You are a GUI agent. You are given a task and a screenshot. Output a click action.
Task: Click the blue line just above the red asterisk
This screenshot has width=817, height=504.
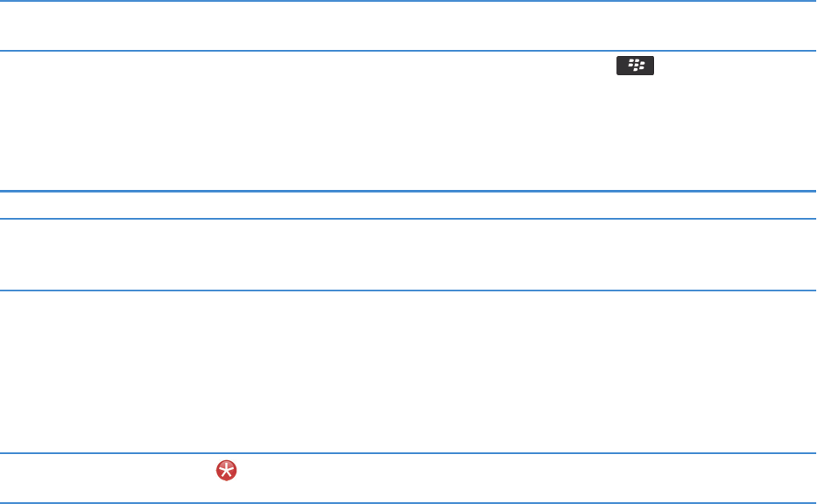click(408, 452)
